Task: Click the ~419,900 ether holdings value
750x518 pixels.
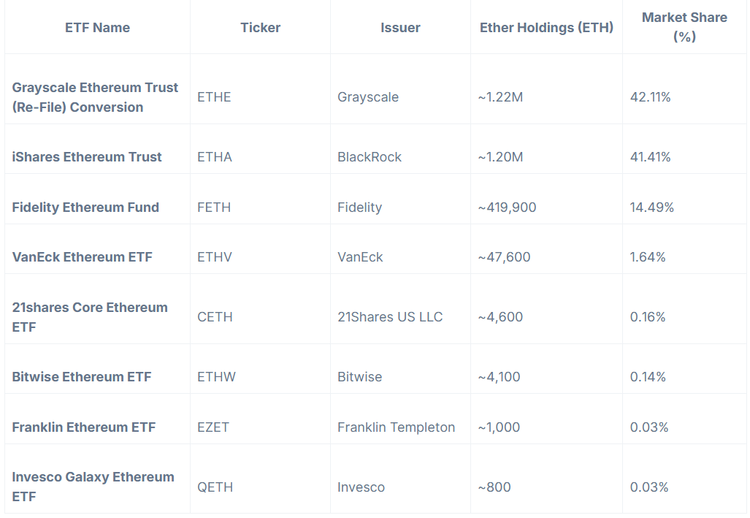Action: coord(507,207)
